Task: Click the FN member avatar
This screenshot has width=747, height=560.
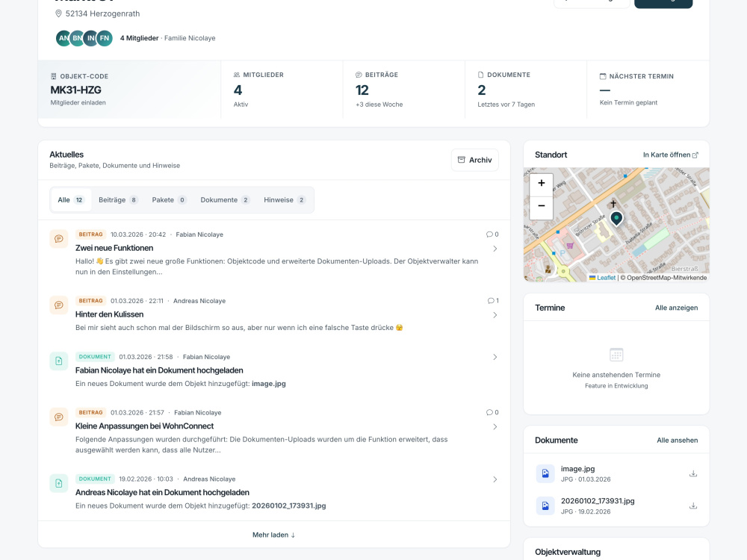Action: tap(105, 38)
